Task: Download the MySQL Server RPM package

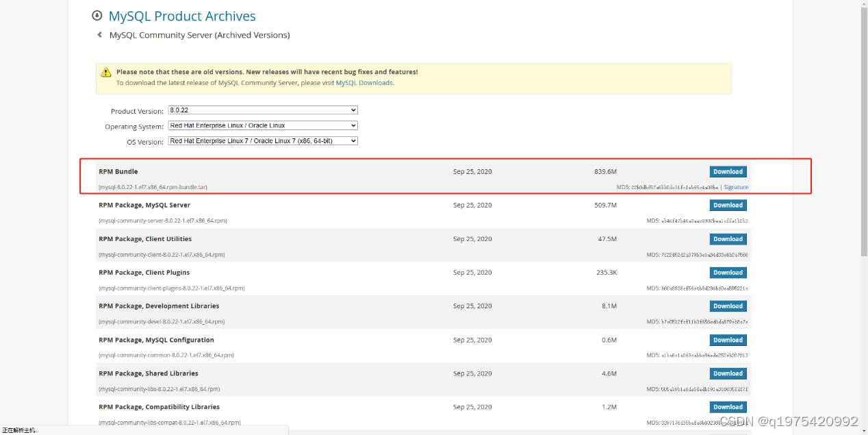Action: tap(728, 206)
